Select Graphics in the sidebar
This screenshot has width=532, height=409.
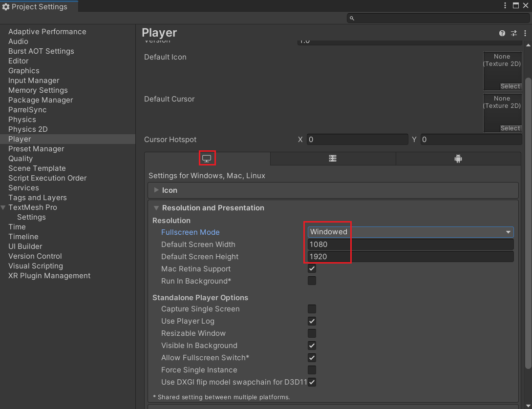[x=24, y=71]
